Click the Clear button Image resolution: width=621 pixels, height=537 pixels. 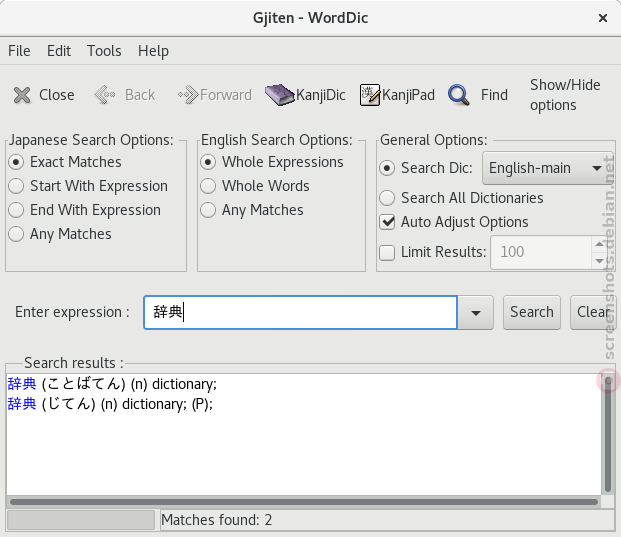593,312
